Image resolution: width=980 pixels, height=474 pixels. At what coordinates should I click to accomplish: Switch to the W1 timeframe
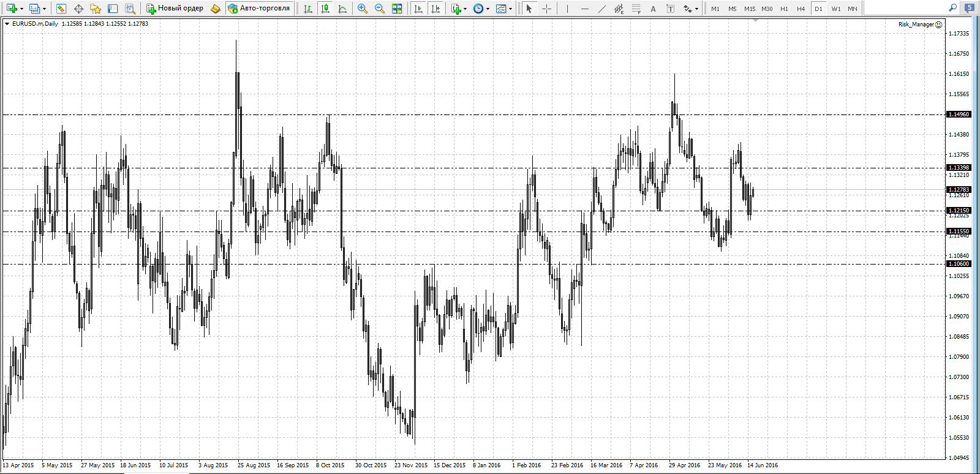coord(836,9)
